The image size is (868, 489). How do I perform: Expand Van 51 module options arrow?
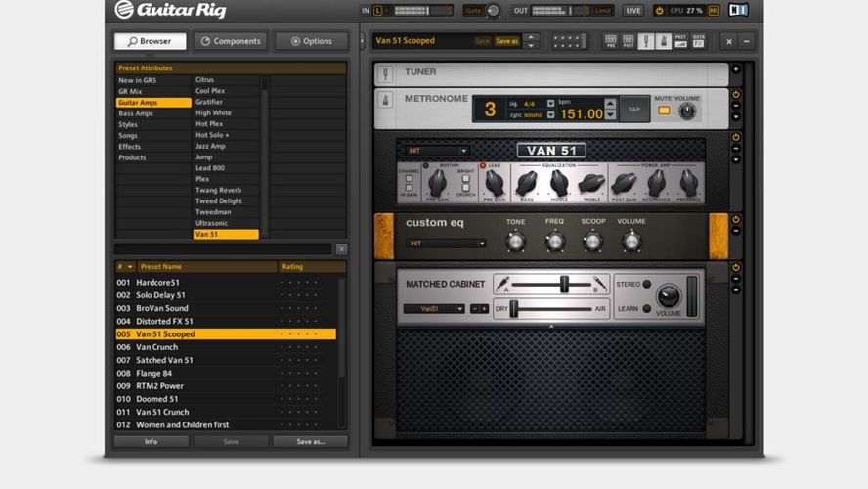click(x=736, y=160)
